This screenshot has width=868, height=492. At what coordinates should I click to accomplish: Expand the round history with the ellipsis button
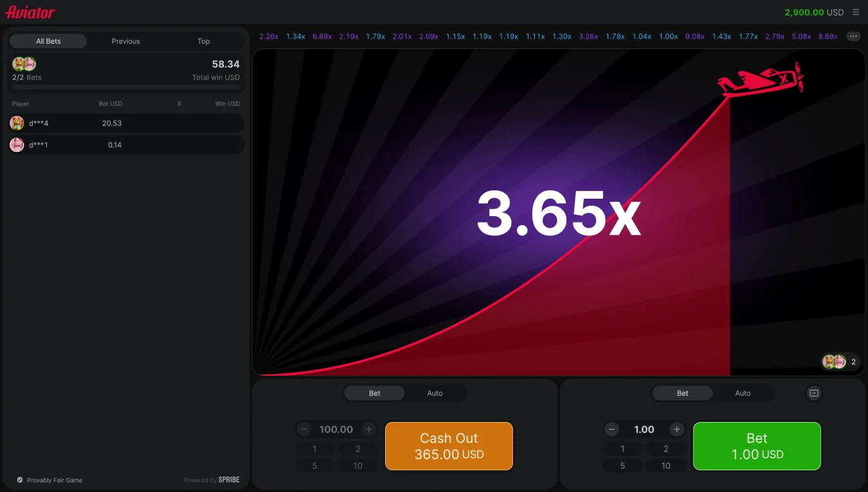pyautogui.click(x=853, y=37)
